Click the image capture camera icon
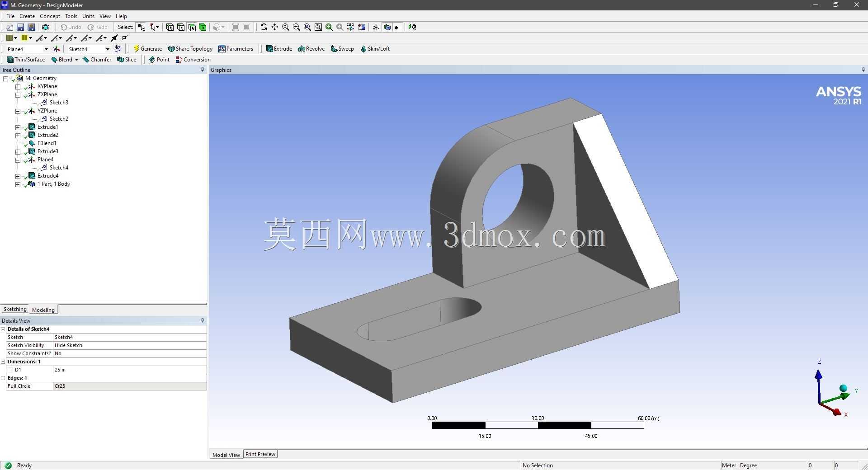 click(x=46, y=27)
